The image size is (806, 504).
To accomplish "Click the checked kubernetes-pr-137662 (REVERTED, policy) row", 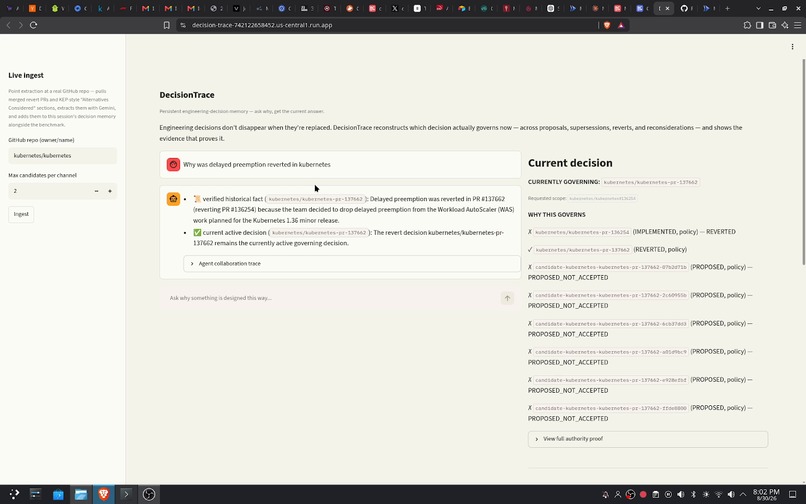I will tap(608, 249).
